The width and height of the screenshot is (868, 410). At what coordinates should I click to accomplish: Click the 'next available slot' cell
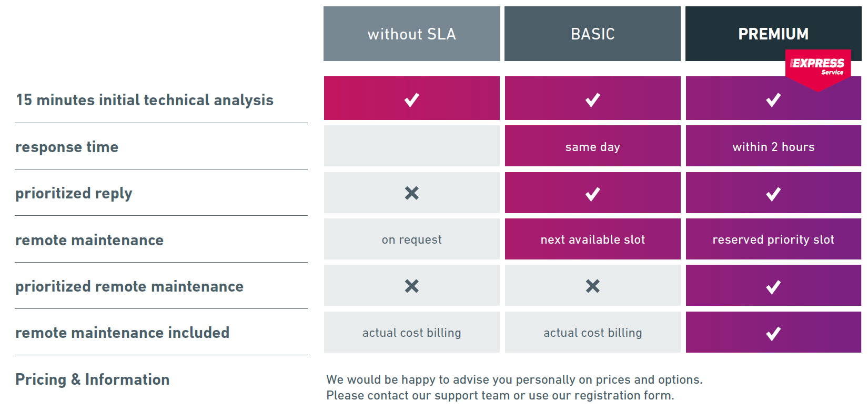[592, 239]
